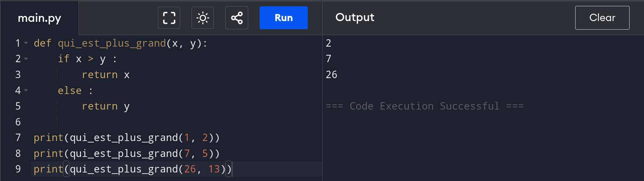Click the print statement on line 7
The height and width of the screenshot is (181, 644).
pyautogui.click(x=126, y=138)
